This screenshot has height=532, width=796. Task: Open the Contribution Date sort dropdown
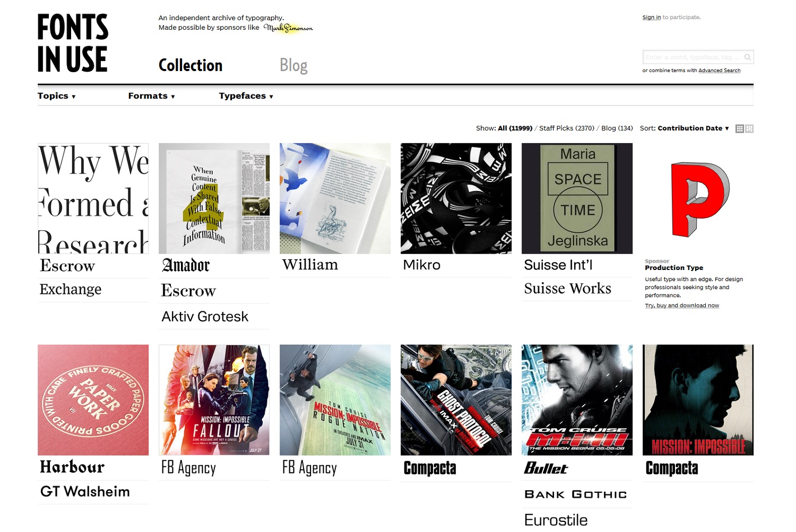[693, 128]
